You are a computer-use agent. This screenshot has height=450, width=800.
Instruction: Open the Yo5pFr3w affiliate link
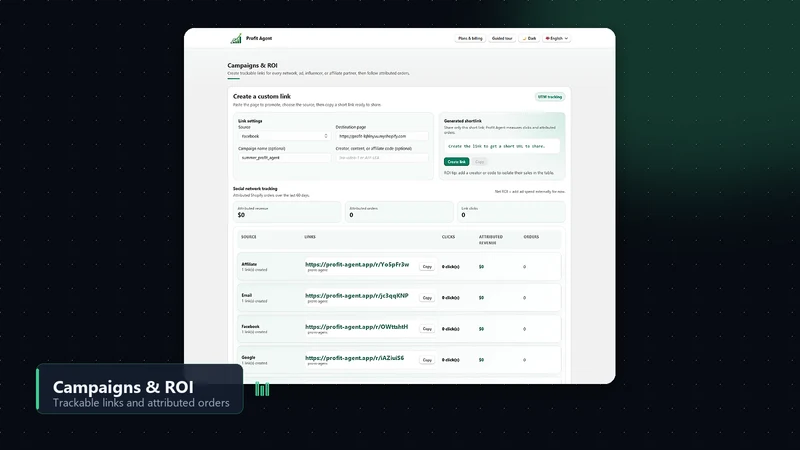pos(357,264)
